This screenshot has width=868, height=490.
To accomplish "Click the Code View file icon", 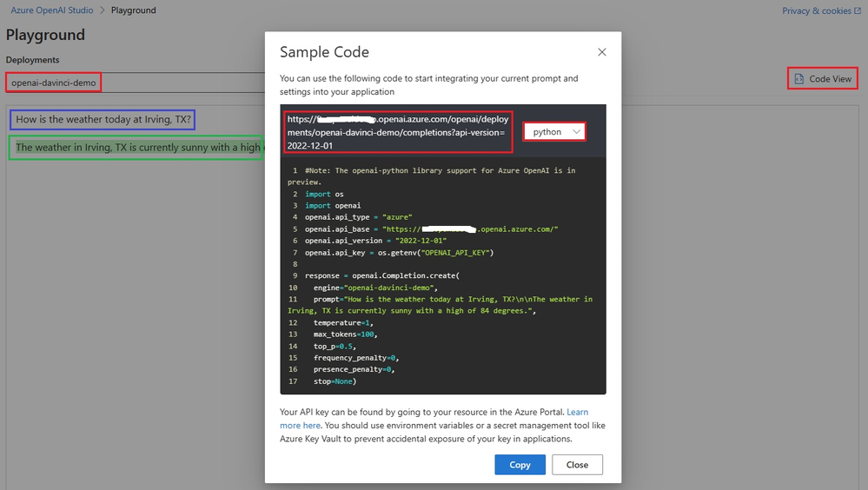I will 798,78.
